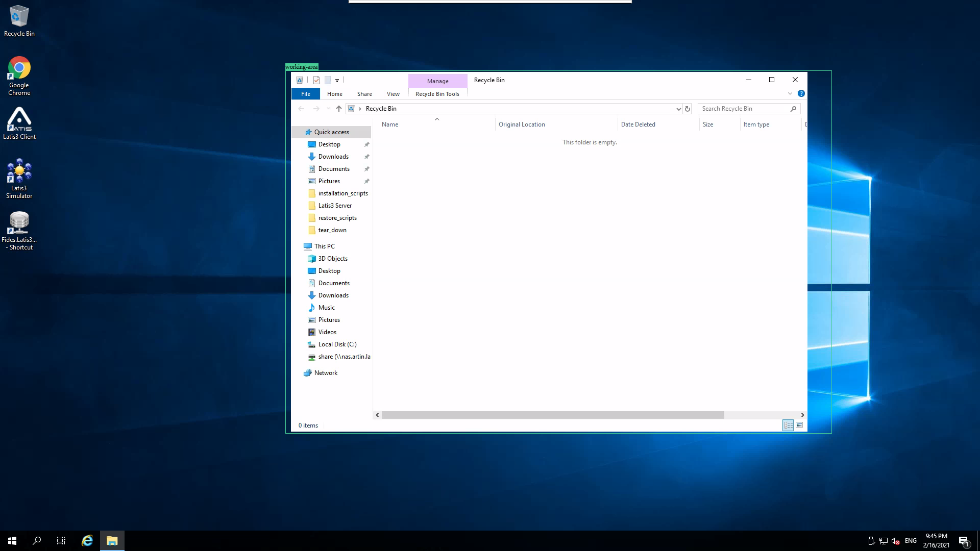Switch to large icons view mode
The image size is (980, 551).
tap(799, 425)
